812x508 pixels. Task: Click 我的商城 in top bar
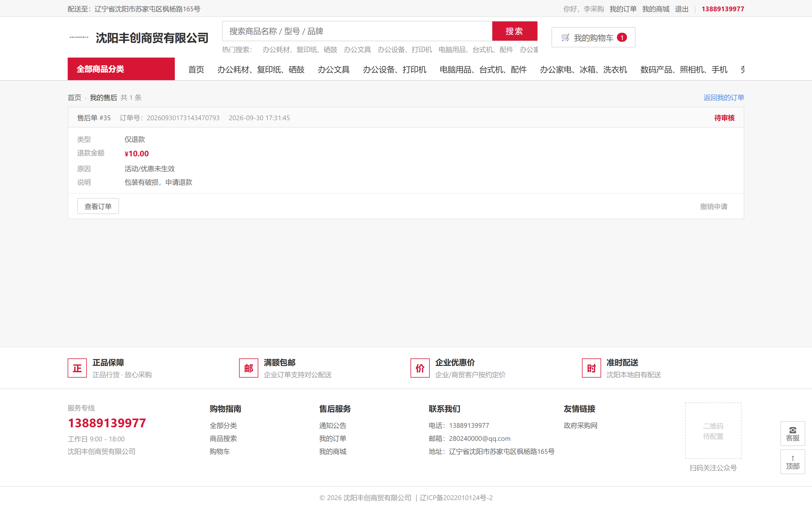point(656,9)
